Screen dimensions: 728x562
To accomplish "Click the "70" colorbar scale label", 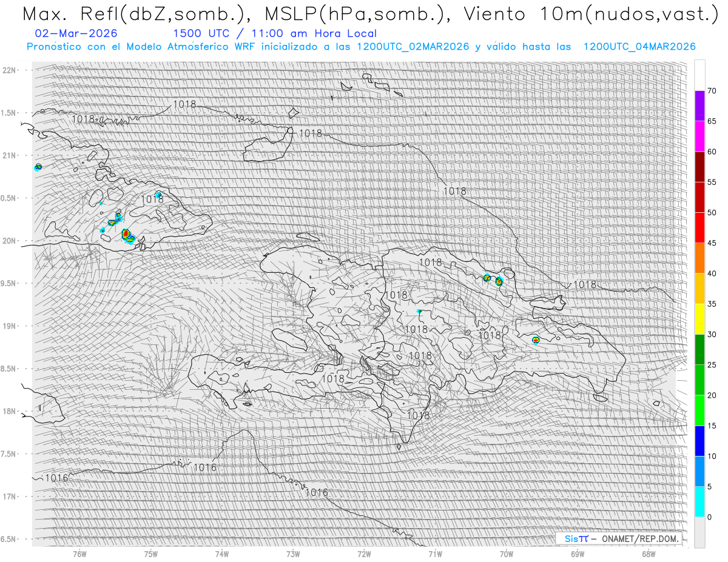I will coord(712,91).
